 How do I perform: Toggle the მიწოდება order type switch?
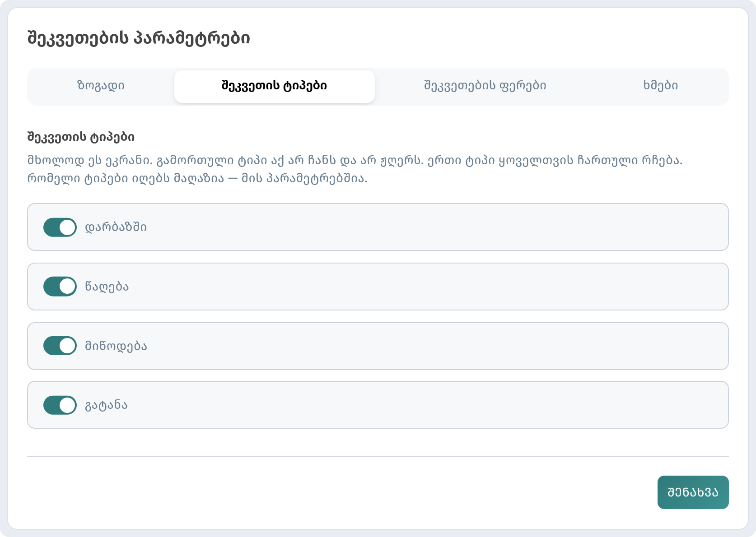(x=60, y=346)
